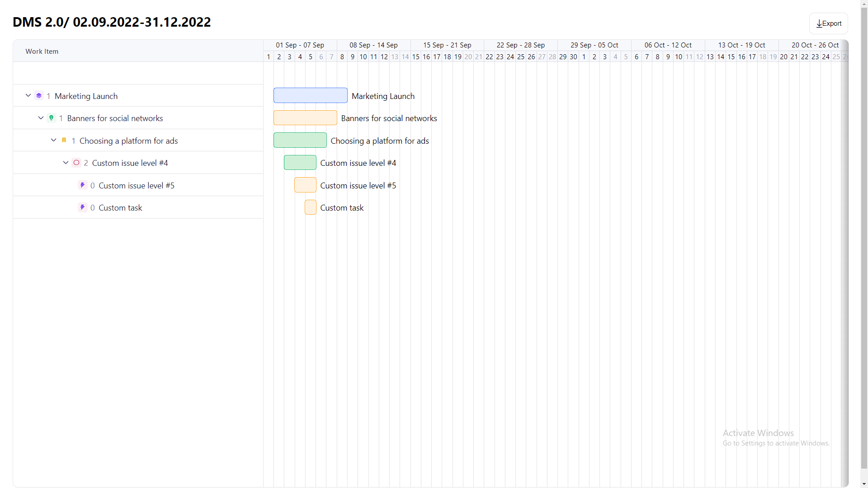Image resolution: width=868 pixels, height=488 pixels.
Task: Click Custom issue level #4 label in chart
Action: 358,163
